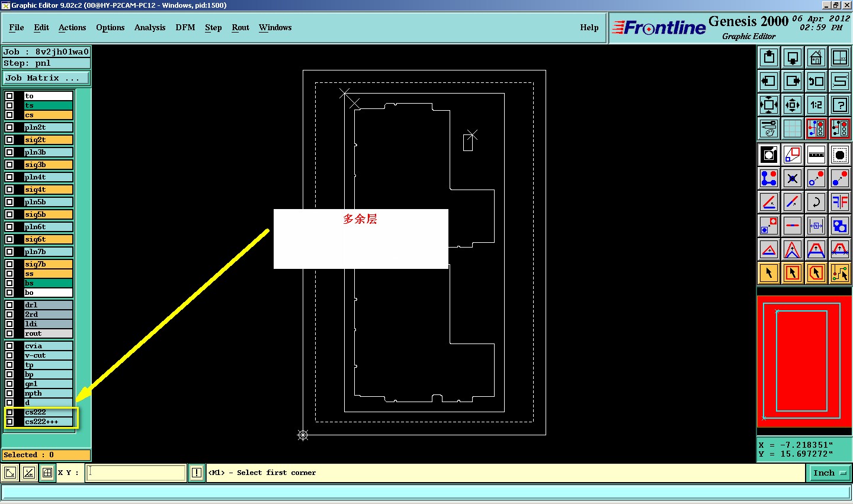Open the Help menu

click(x=589, y=27)
